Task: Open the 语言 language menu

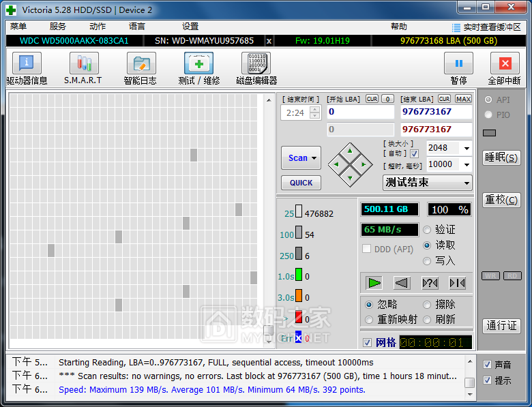Action: 137,27
